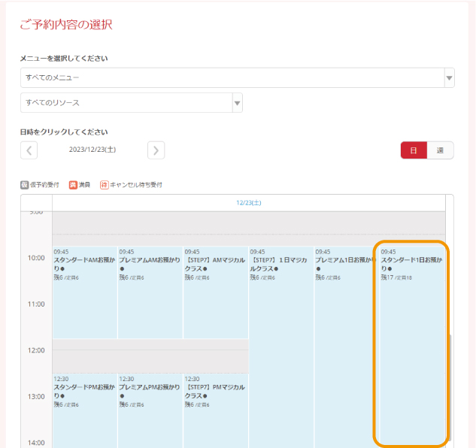Viewport: 476px width, 448px height.
Task: Select 12:30 【STEP7】PMマジカルクラス slot
Action: [x=216, y=410]
